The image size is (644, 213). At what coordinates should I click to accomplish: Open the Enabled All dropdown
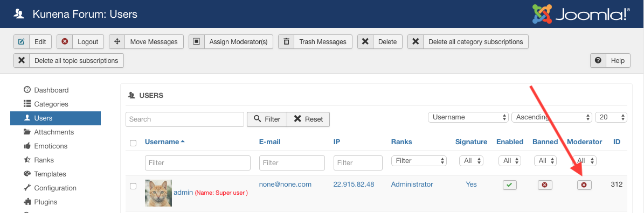510,161
